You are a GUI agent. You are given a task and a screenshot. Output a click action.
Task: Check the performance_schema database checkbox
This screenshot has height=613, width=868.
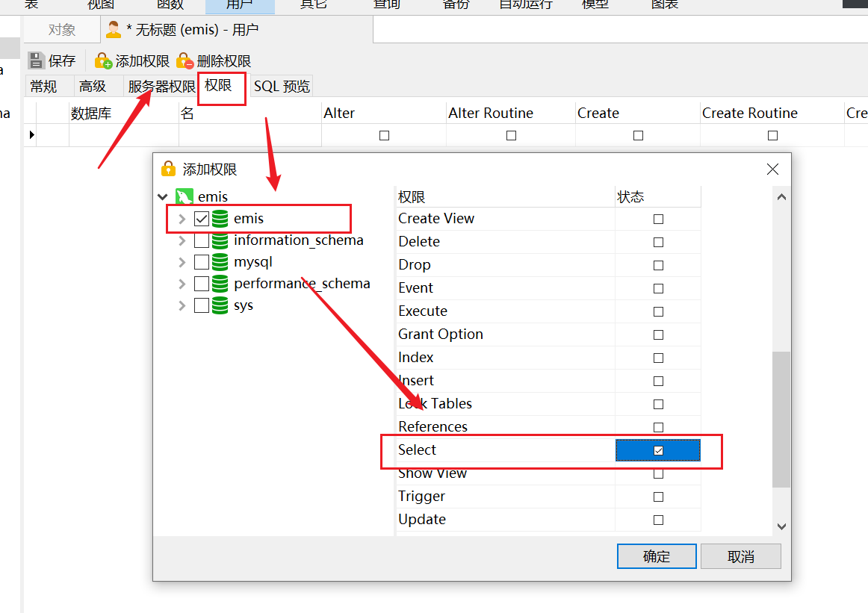[x=202, y=284]
